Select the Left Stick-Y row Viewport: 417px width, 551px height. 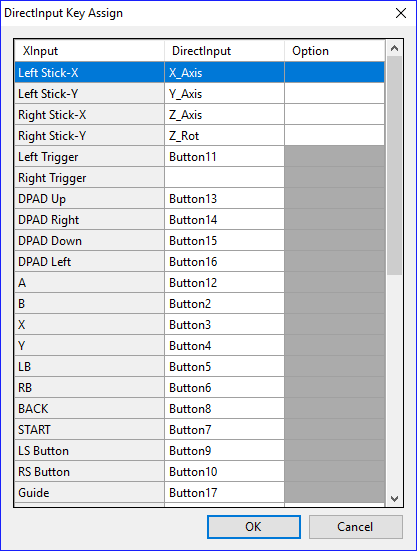pos(200,94)
